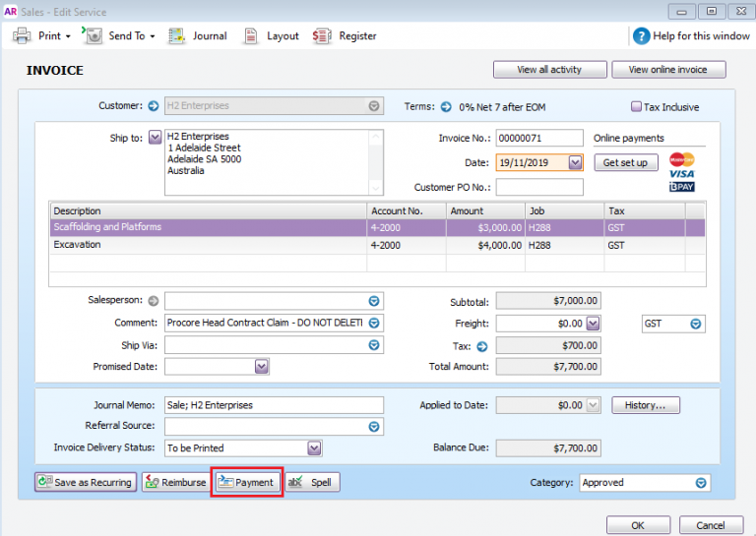756x536 pixels.
Task: Click the Terms zoom arrow icon
Action: point(446,107)
